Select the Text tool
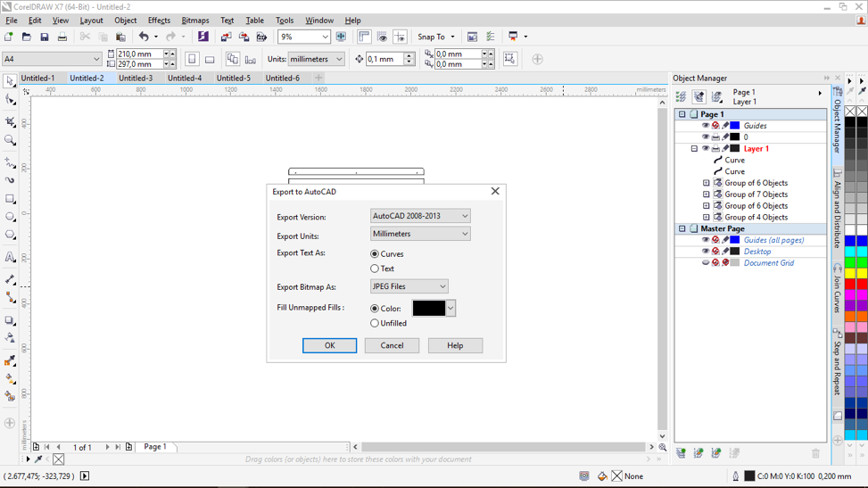 tap(10, 257)
